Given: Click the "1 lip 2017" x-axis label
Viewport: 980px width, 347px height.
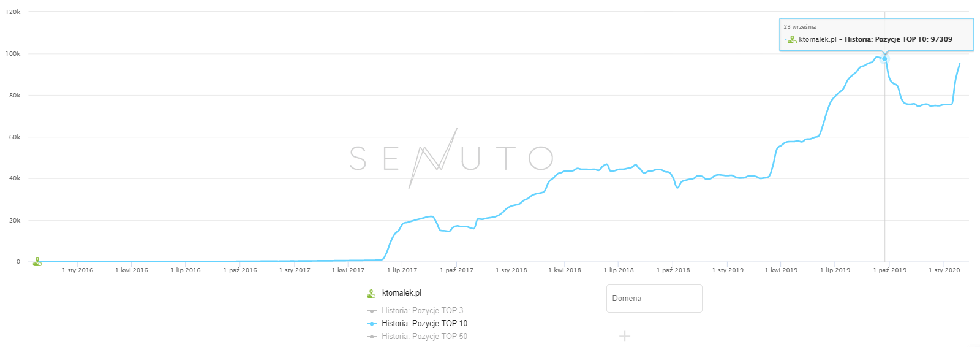Looking at the screenshot, I should coord(402,270).
